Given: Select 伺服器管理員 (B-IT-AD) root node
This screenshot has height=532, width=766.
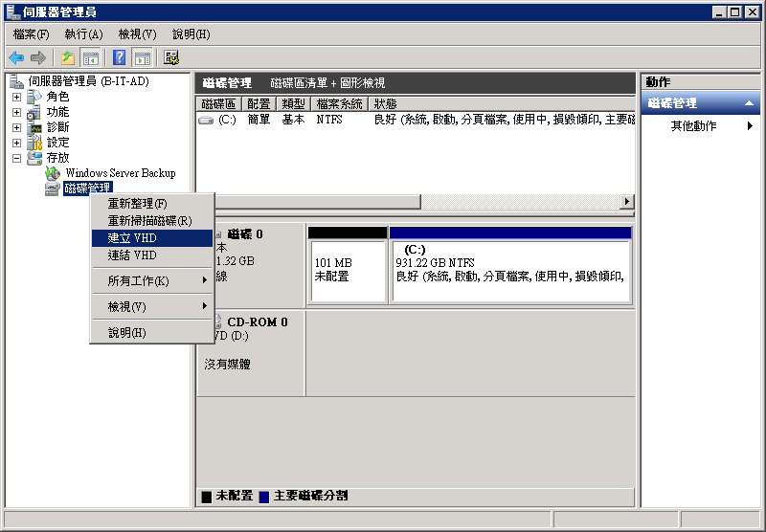Looking at the screenshot, I should pos(88,81).
